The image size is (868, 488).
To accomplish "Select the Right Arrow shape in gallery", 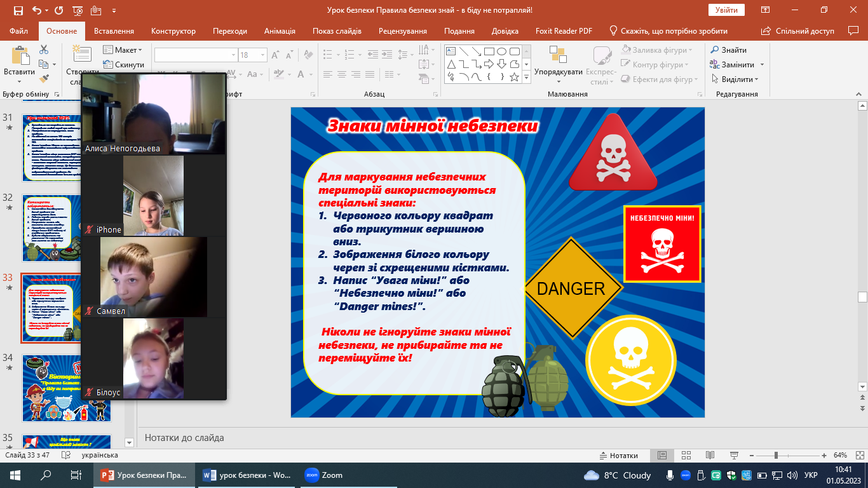I will [x=489, y=64].
